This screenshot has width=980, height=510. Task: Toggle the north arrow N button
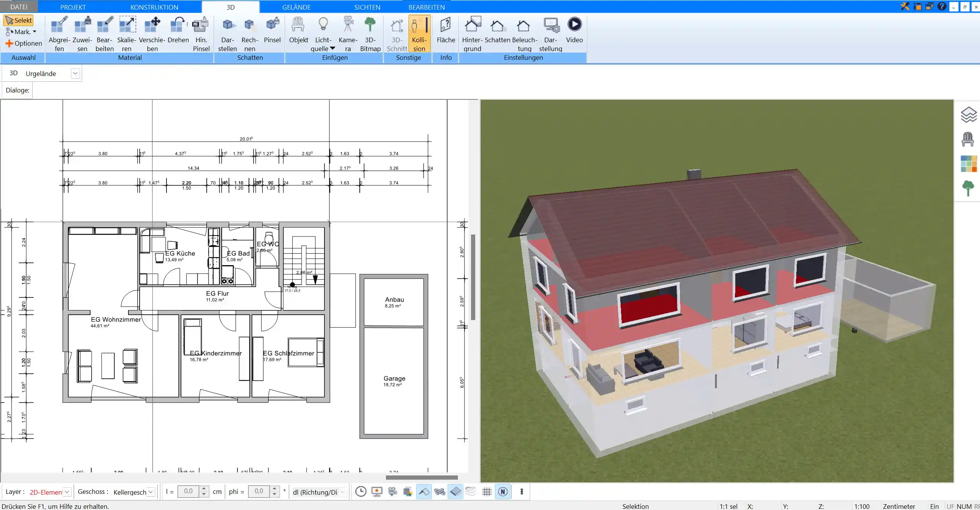(x=503, y=492)
